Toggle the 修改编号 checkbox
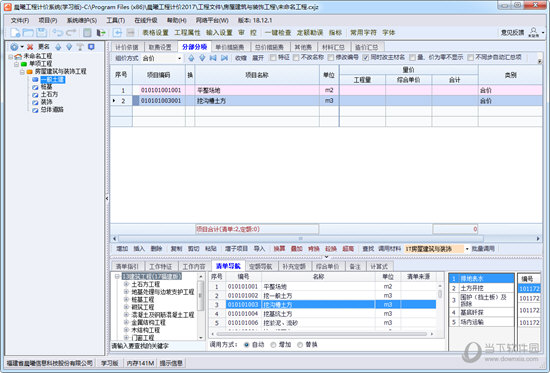 (x=330, y=58)
